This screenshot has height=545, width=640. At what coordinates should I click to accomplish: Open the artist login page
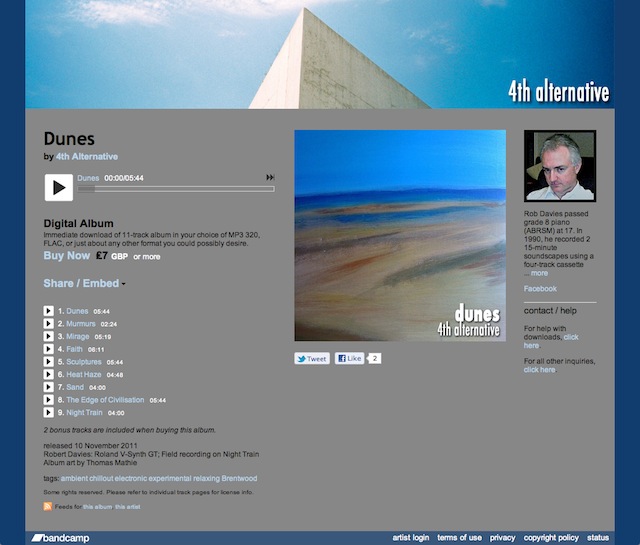click(411, 538)
